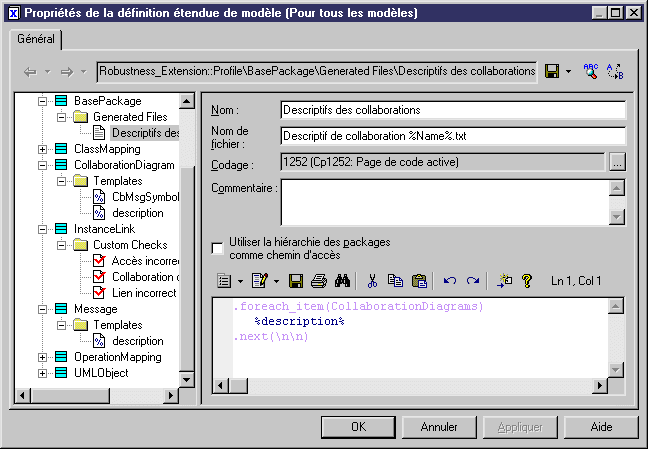The height and width of the screenshot is (449, 648).
Task: Expand the ClassMapping tree node
Action: tap(43, 149)
